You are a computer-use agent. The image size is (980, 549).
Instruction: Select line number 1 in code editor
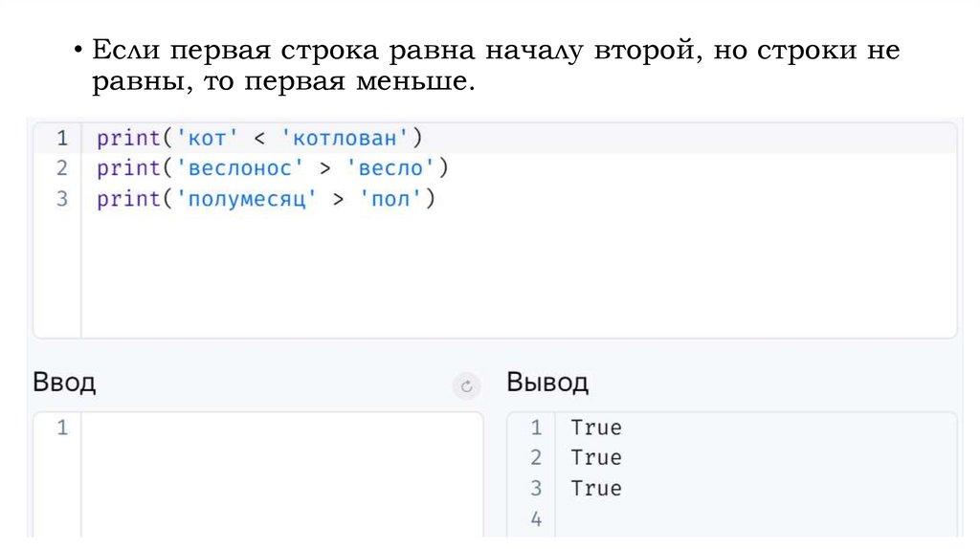(62, 138)
